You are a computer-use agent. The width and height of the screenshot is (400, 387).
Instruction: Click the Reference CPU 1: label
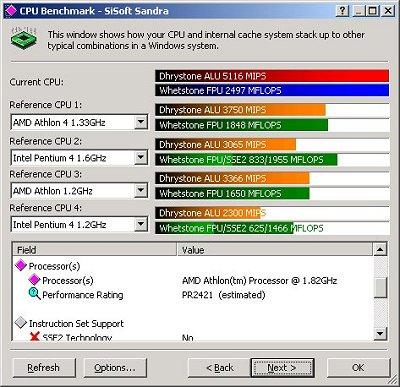click(x=45, y=105)
